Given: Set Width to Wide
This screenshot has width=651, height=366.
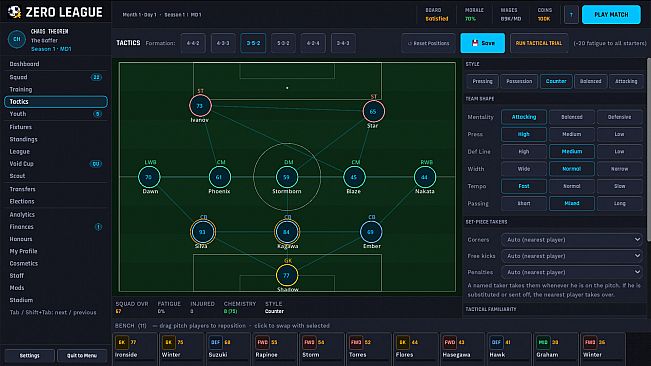Looking at the screenshot, I should pyautogui.click(x=524, y=169).
